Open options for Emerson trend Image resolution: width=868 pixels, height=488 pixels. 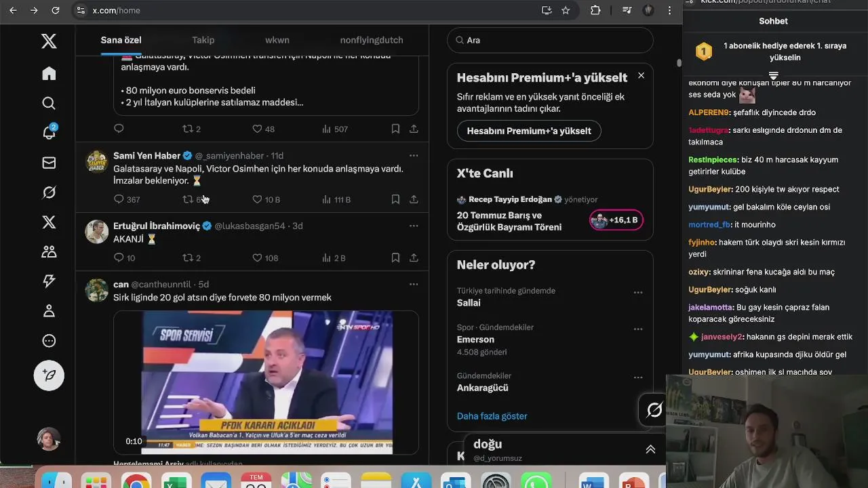(x=638, y=329)
